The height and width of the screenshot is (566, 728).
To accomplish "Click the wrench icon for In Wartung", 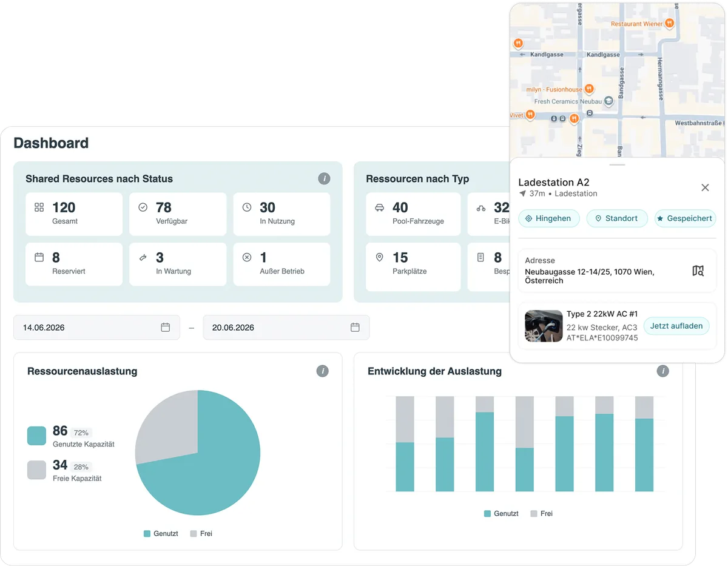I will pos(143,257).
